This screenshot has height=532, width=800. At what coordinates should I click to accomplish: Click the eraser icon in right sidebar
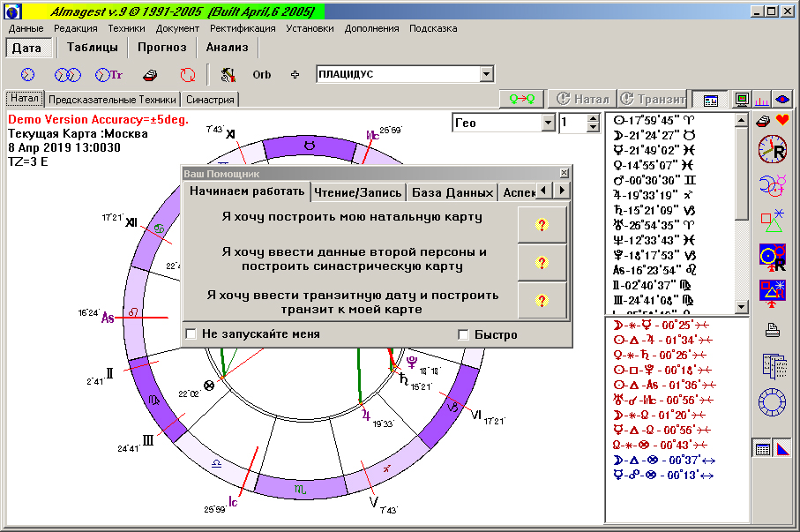tap(763, 121)
